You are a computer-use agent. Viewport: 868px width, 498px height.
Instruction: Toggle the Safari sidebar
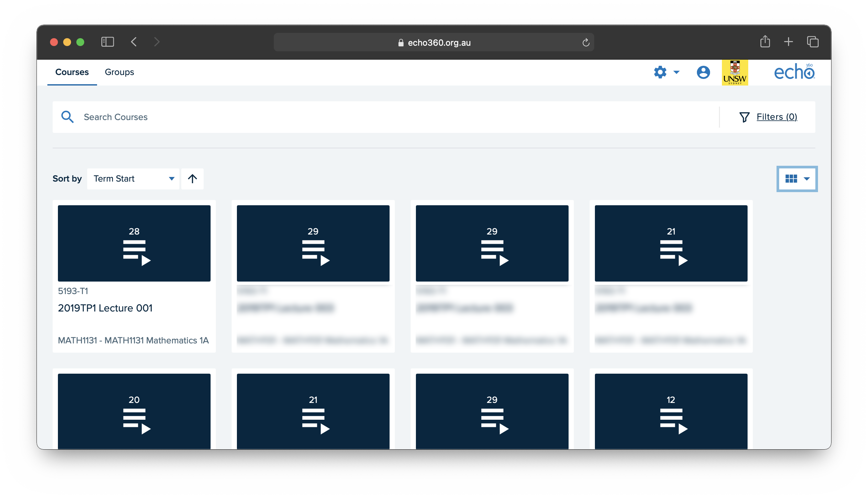coord(108,42)
